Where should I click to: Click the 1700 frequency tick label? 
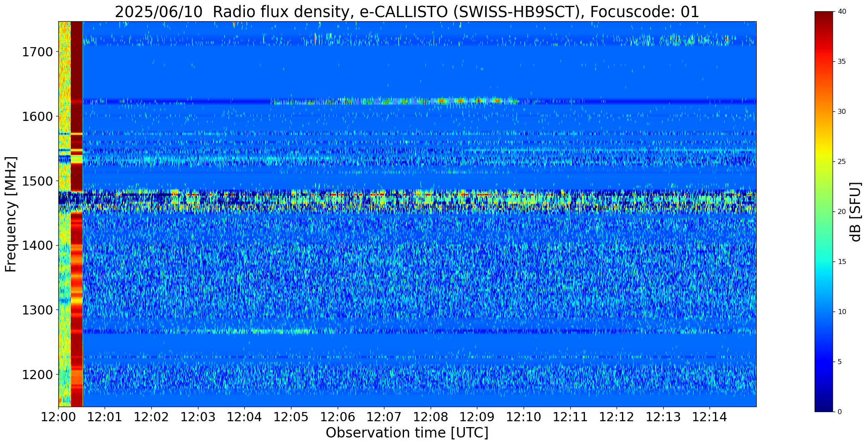(x=37, y=52)
